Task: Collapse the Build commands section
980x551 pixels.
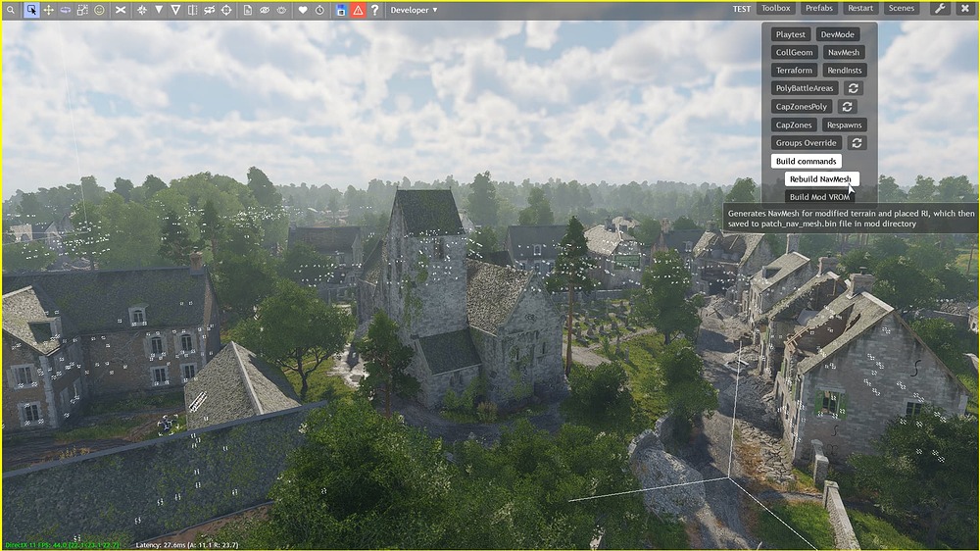Action: [806, 161]
